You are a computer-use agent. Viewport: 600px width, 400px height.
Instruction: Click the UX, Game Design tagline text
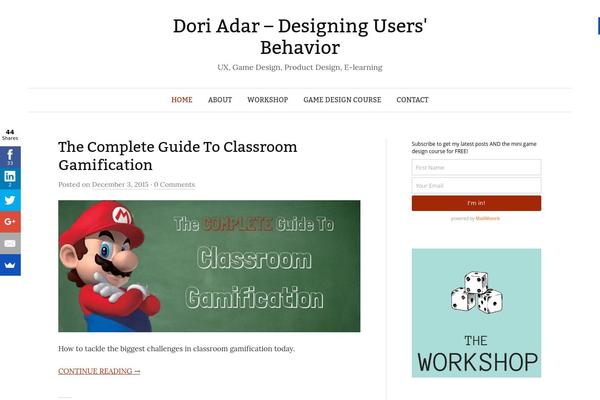[300, 67]
